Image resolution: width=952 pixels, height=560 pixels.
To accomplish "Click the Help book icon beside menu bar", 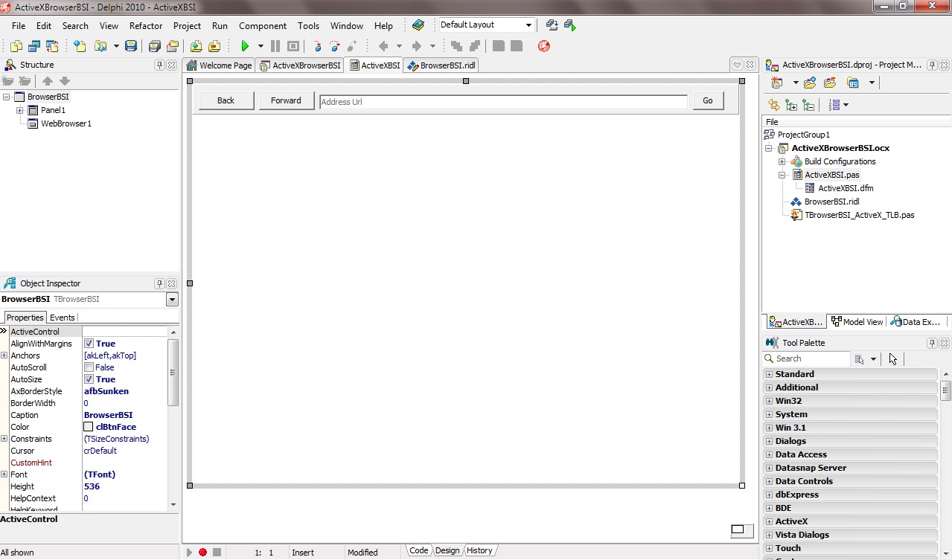I will 418,25.
